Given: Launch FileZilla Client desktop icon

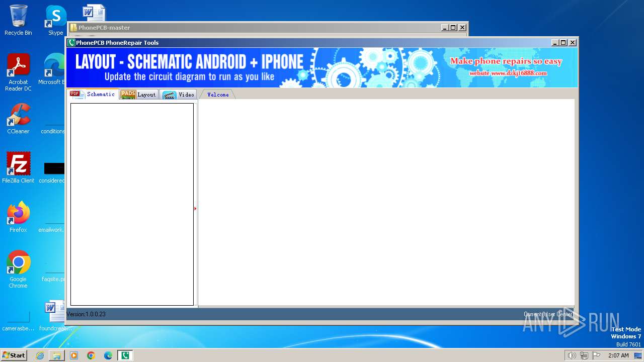Looking at the screenshot, I should point(18,167).
